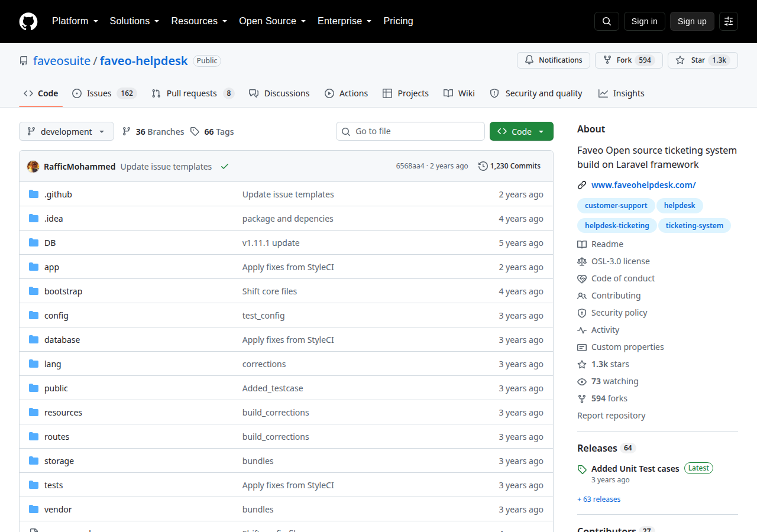Click Code of conduct heart icon
The height and width of the screenshot is (532, 757).
pos(582,278)
